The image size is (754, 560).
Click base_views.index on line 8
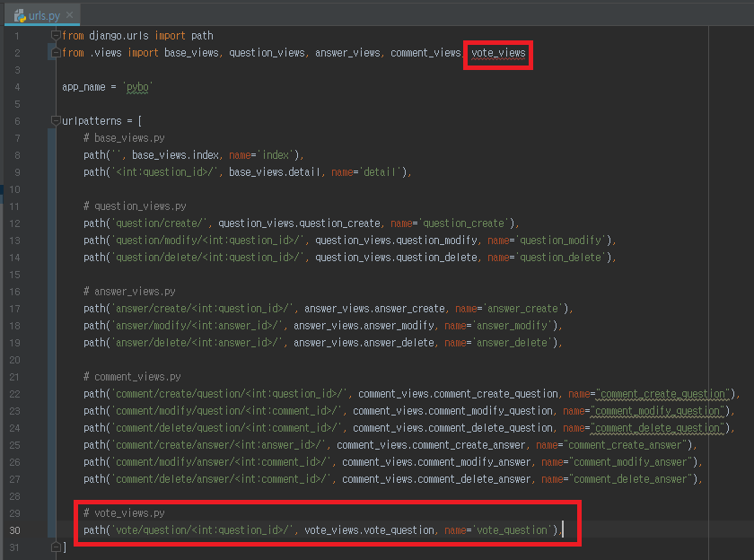(x=176, y=154)
